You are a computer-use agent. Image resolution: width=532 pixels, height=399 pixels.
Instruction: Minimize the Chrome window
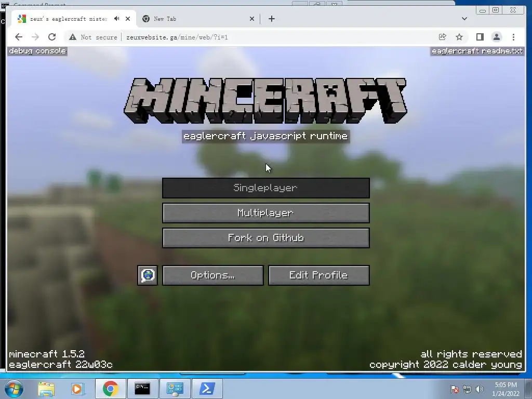click(x=483, y=10)
